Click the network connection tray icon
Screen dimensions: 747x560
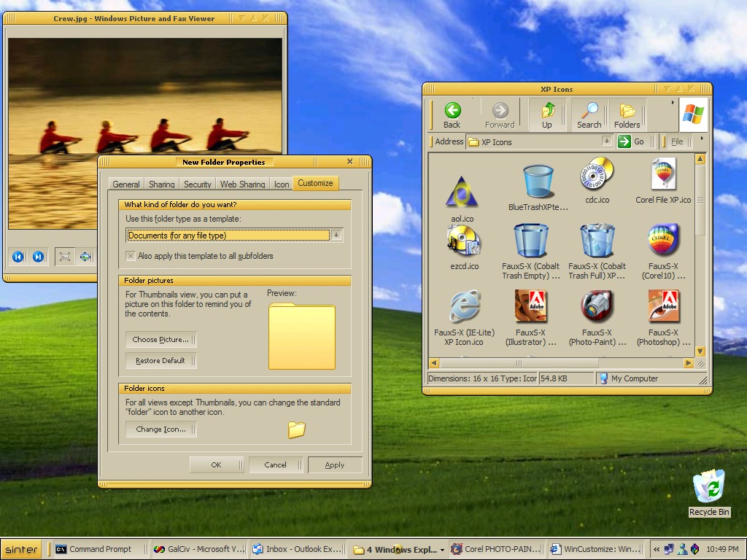pos(669,549)
